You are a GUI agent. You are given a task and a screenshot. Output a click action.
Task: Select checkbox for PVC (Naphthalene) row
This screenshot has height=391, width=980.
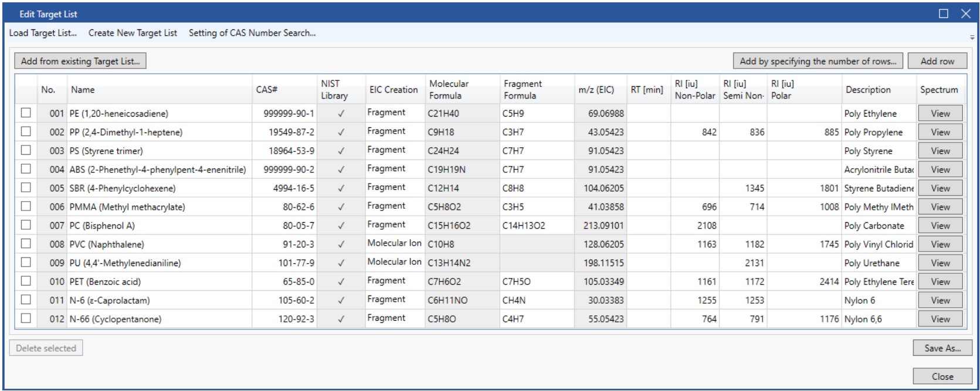pos(26,244)
